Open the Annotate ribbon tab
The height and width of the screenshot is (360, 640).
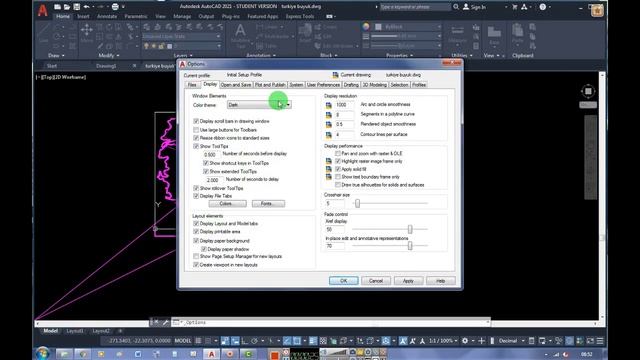pos(107,16)
